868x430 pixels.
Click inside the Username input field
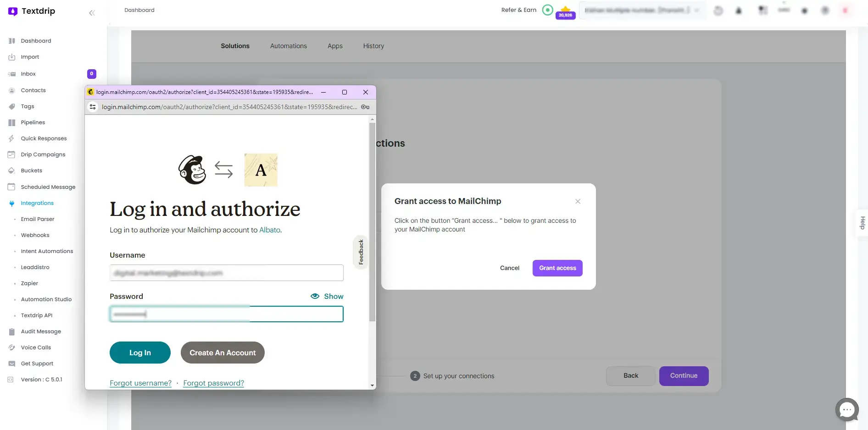point(226,273)
